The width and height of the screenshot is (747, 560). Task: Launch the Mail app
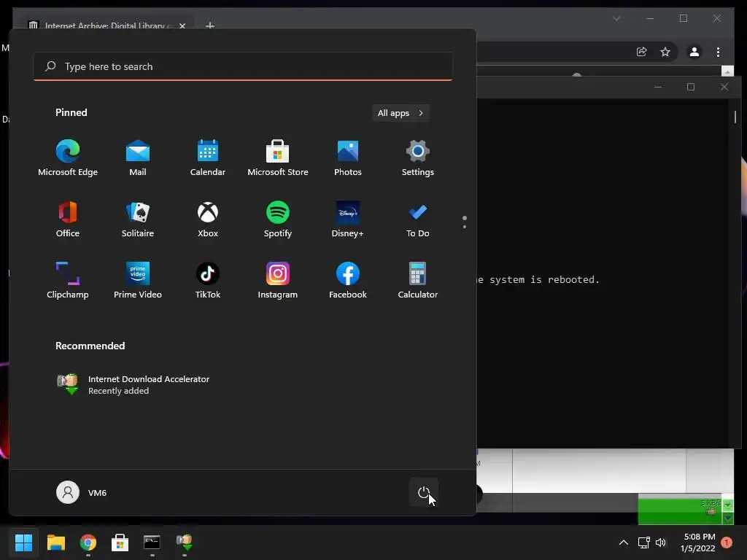(x=138, y=158)
